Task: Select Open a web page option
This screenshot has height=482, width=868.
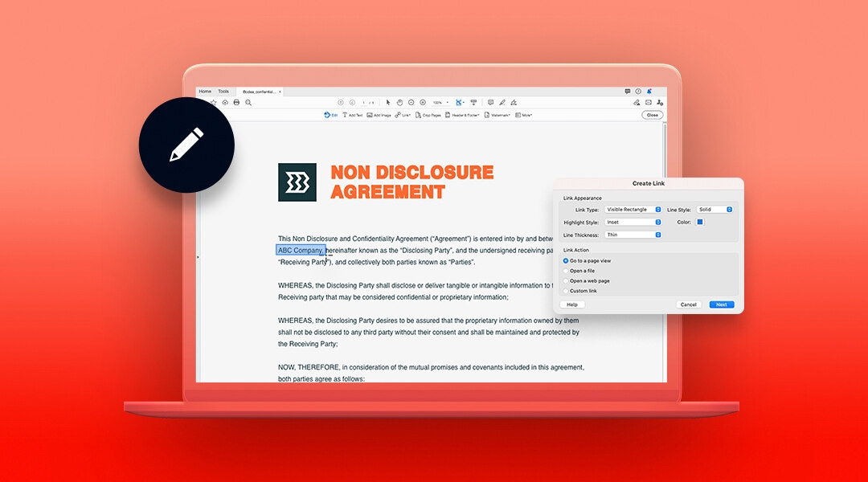Action: 586,280
